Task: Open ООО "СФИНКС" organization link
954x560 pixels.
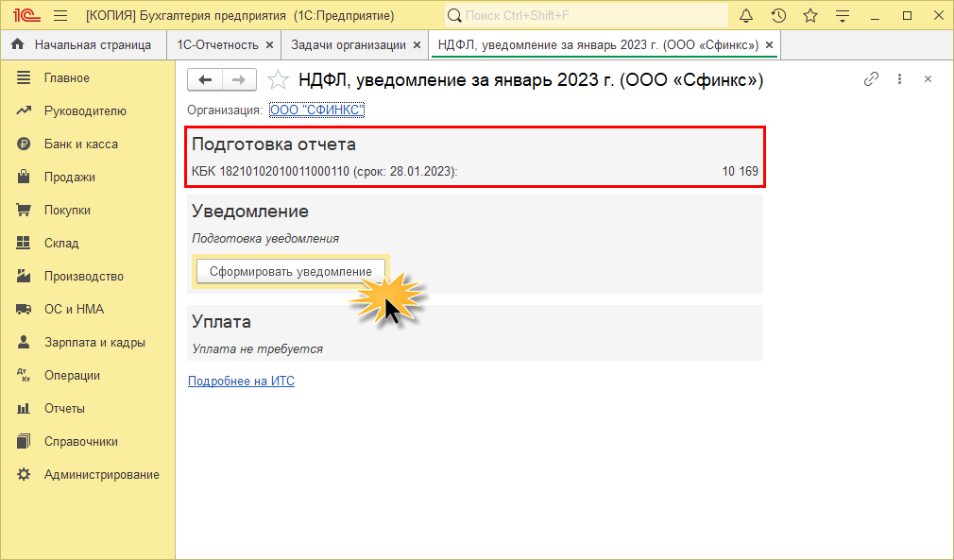Action: 317,110
